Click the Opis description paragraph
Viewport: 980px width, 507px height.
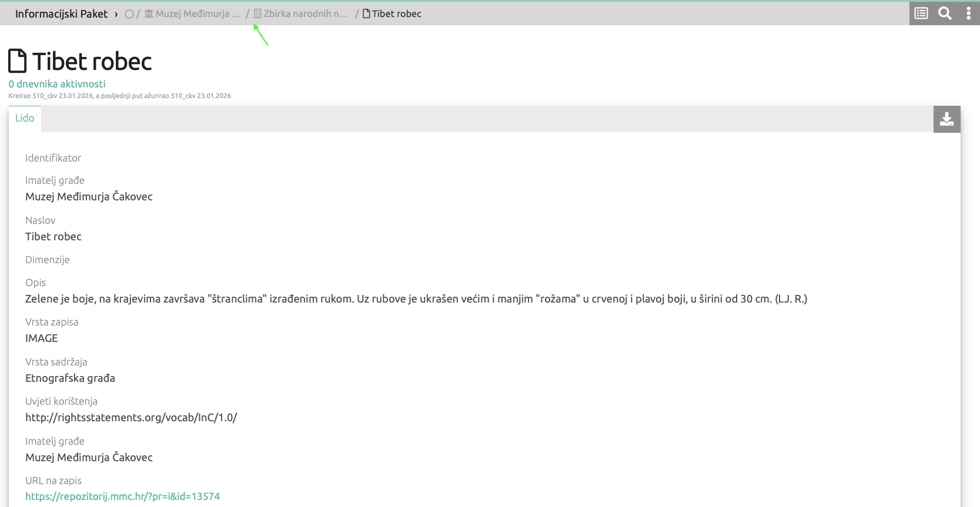(416, 299)
